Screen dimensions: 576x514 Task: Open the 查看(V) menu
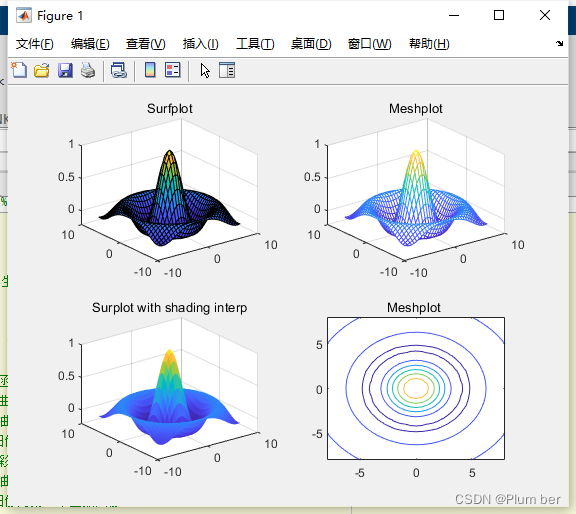[x=145, y=44]
